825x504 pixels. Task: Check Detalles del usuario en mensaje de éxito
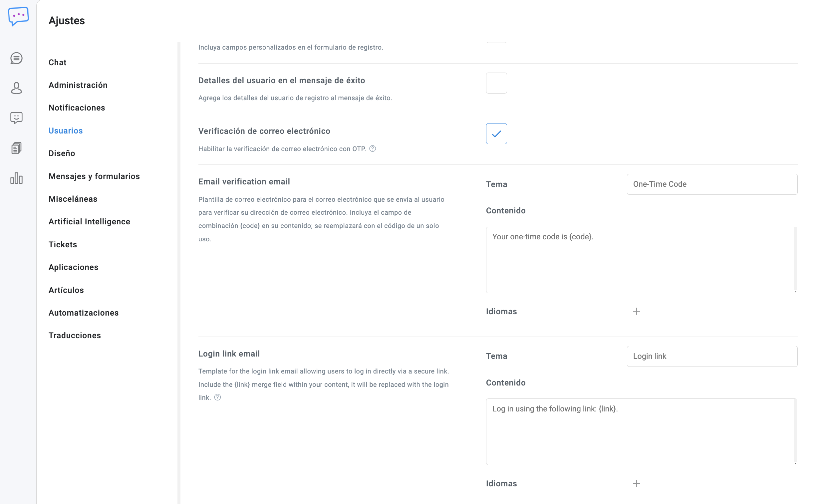click(496, 83)
